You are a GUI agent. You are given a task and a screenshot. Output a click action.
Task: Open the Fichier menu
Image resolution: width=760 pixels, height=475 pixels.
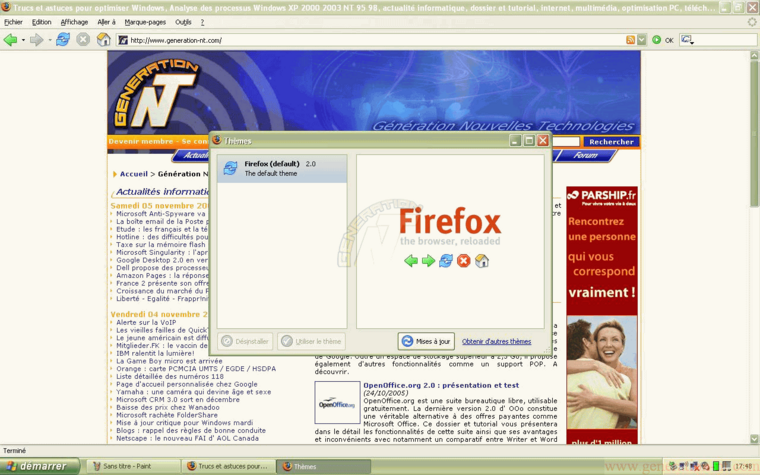tap(14, 22)
